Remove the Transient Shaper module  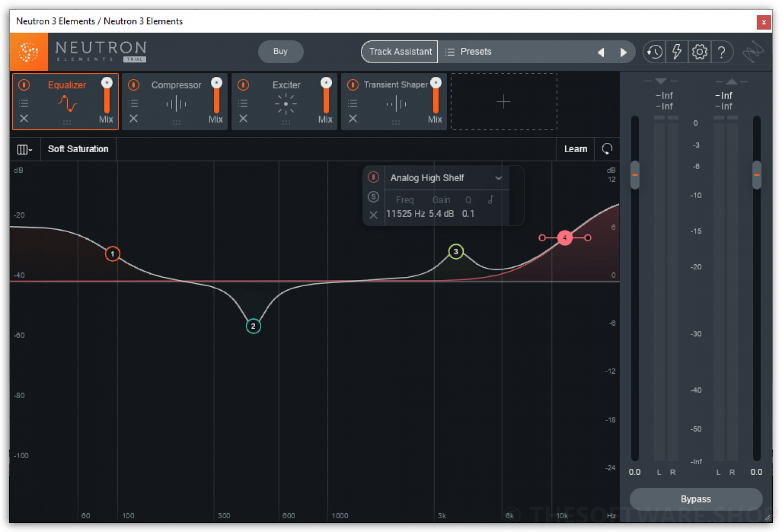pyautogui.click(x=353, y=119)
